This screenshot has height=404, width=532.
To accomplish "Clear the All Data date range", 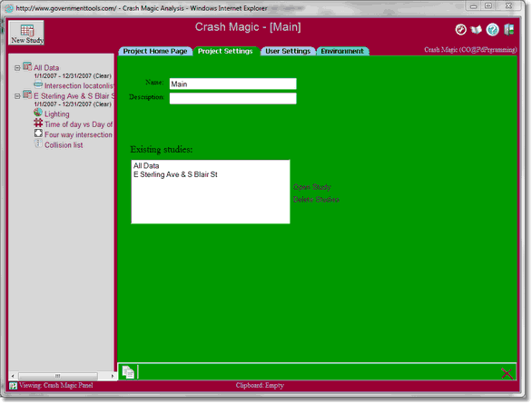I will pyautogui.click(x=102, y=76).
